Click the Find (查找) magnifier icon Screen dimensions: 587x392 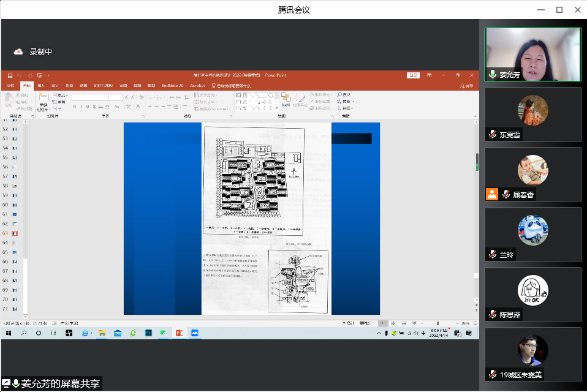click(340, 95)
